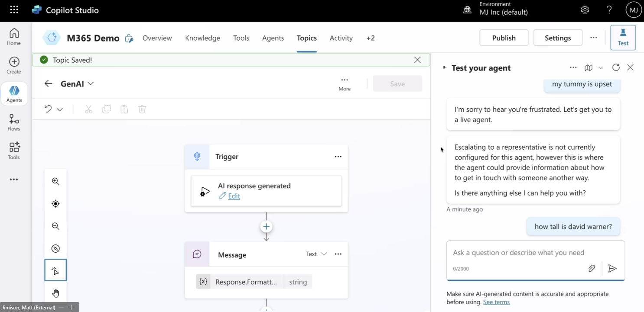Expand the GenAI topic dropdown
Image resolution: width=644 pixels, height=312 pixels.
pyautogui.click(x=91, y=84)
